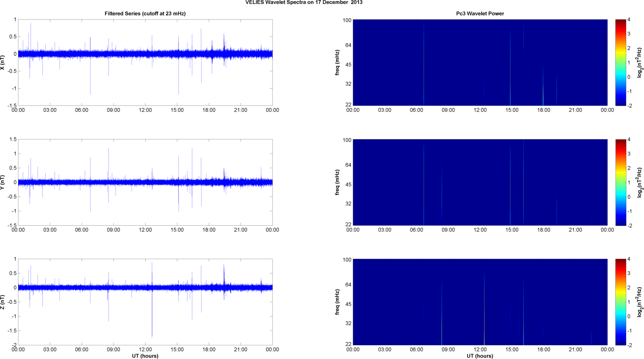This screenshot has width=644, height=359.
Task: Open the X-component Pc3 wavelet power spectrogram
Action: [x=480, y=62]
